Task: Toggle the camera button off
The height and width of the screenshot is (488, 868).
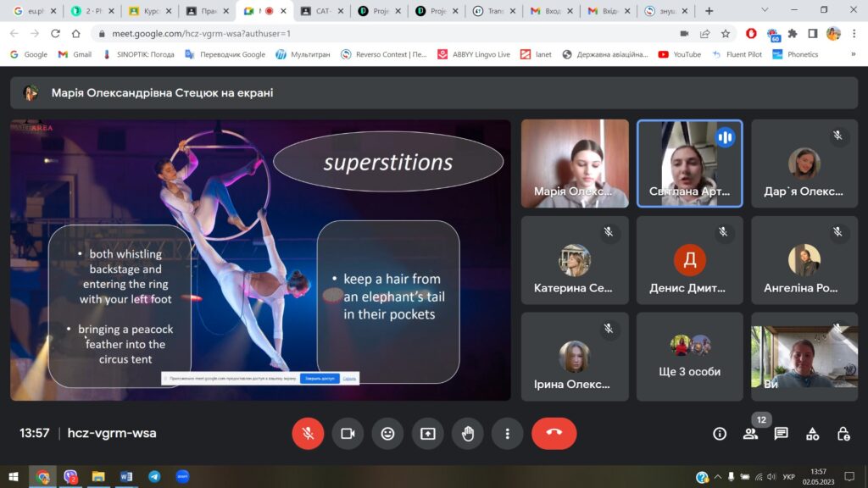Action: (x=348, y=433)
